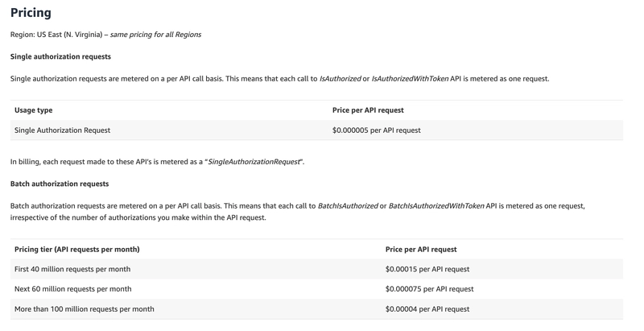Click the SingleAuthorizationRequest italic billing term
The width and height of the screenshot is (644, 331).
coord(254,162)
